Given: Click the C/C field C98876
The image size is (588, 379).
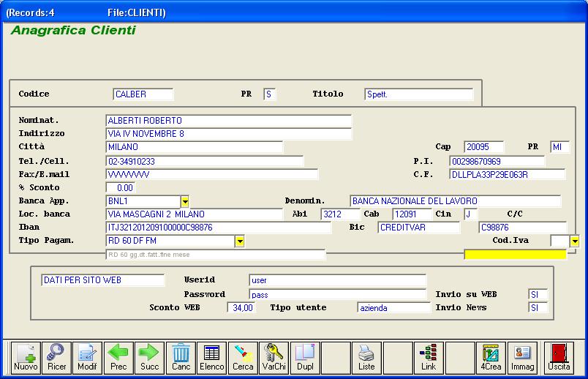Looking at the screenshot, I should coord(523,228).
